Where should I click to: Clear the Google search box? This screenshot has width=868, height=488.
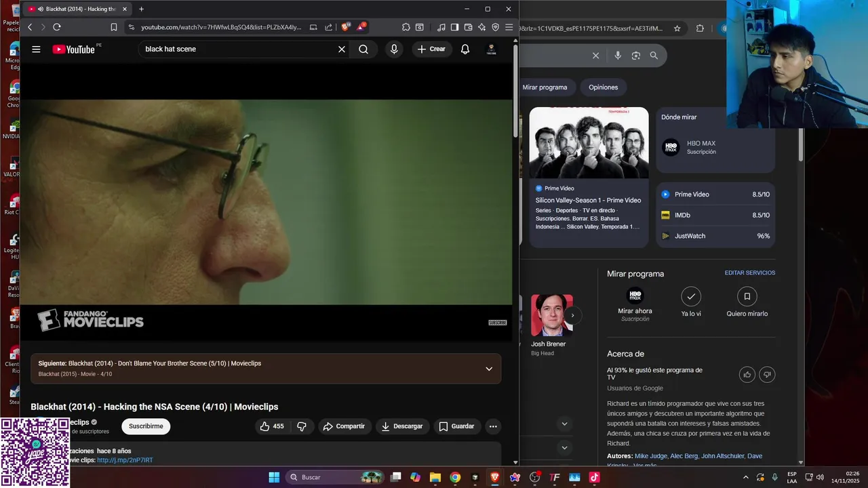tap(596, 56)
